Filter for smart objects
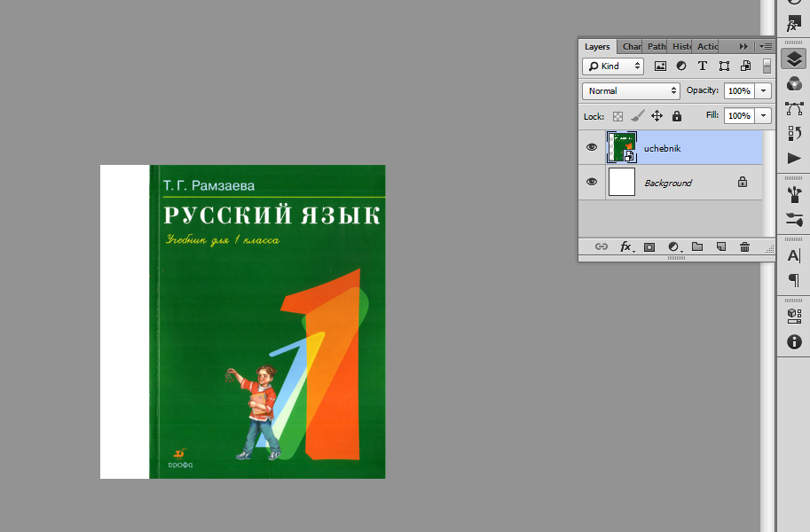 (745, 66)
